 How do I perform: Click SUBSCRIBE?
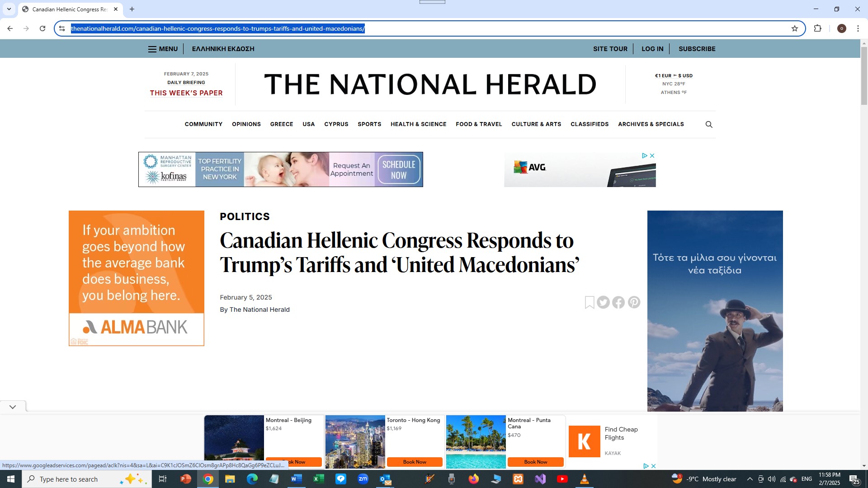[697, 49]
